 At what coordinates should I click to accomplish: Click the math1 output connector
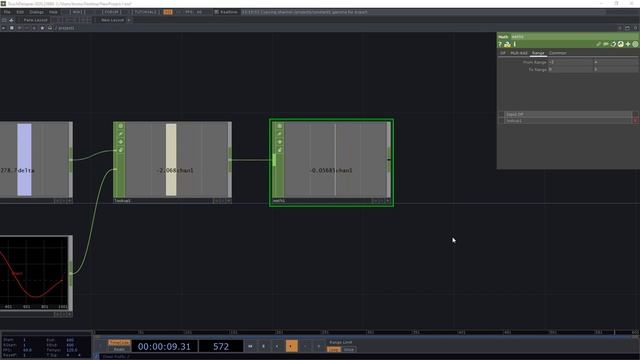pyautogui.click(x=389, y=160)
